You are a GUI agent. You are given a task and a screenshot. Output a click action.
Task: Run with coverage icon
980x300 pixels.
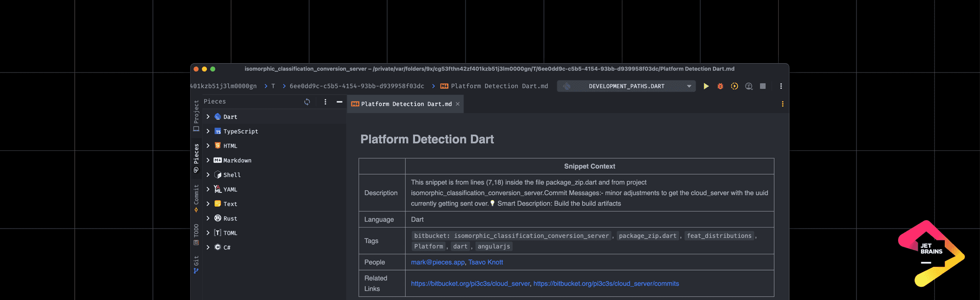pos(735,86)
